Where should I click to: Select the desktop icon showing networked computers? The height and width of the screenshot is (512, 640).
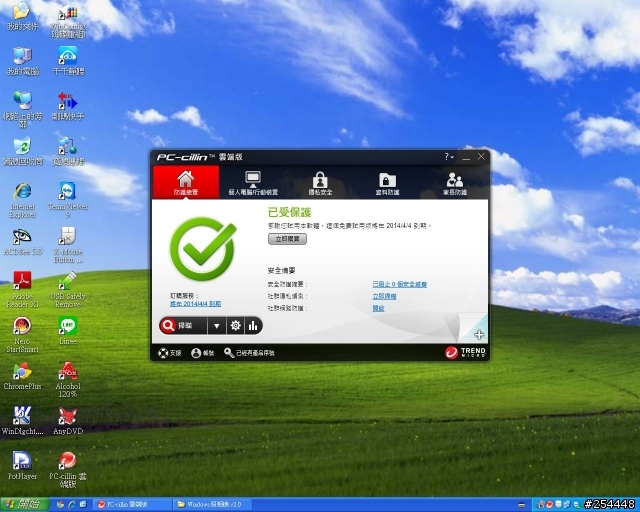tap(68, 151)
